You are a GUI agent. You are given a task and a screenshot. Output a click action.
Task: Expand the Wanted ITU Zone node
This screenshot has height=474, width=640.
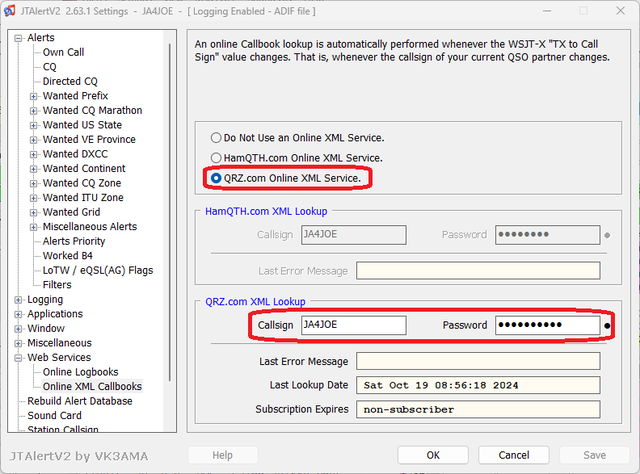[x=33, y=198]
